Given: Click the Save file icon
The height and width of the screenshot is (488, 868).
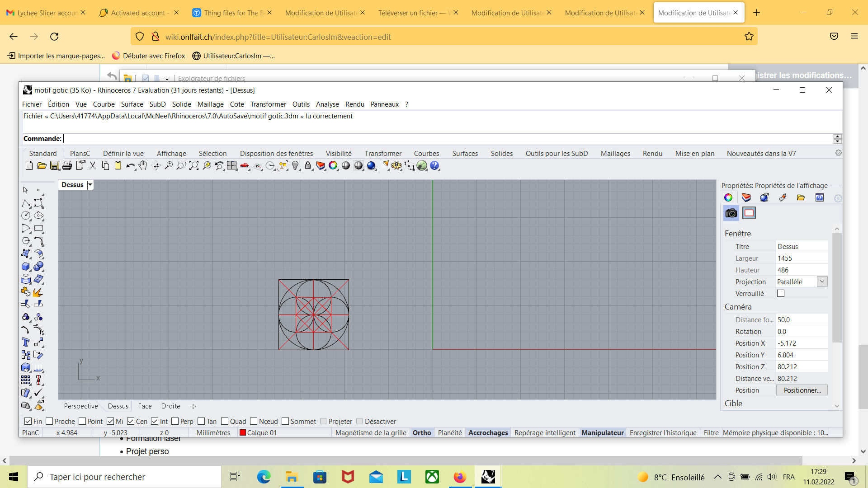Looking at the screenshot, I should coord(54,166).
